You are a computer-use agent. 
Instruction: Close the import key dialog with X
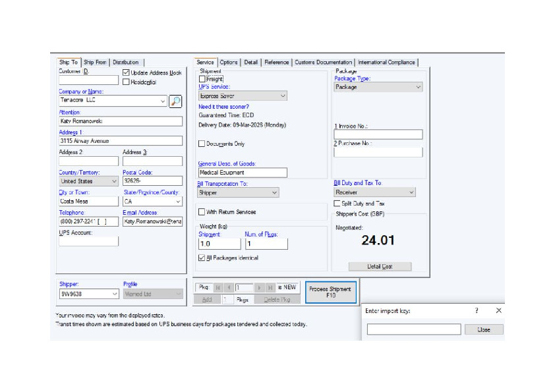(498, 310)
